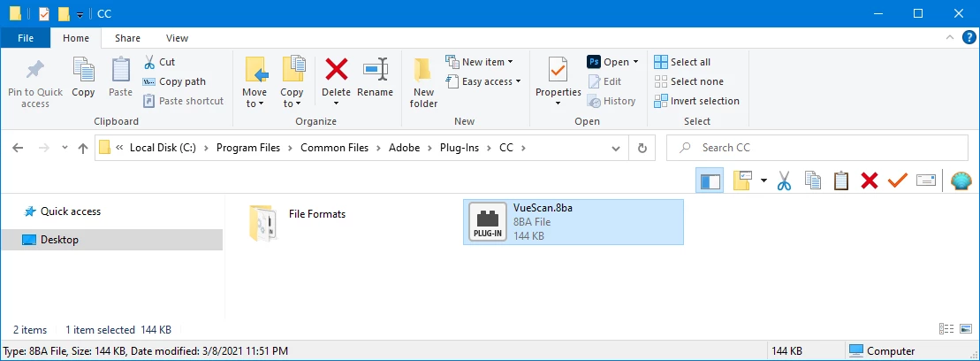Expand the Move to dropdown

[x=261, y=104]
